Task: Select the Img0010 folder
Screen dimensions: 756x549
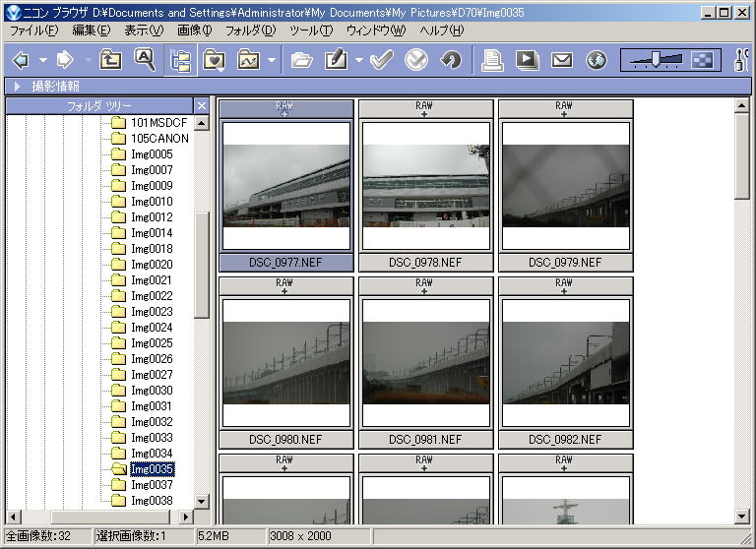Action: click(x=152, y=202)
